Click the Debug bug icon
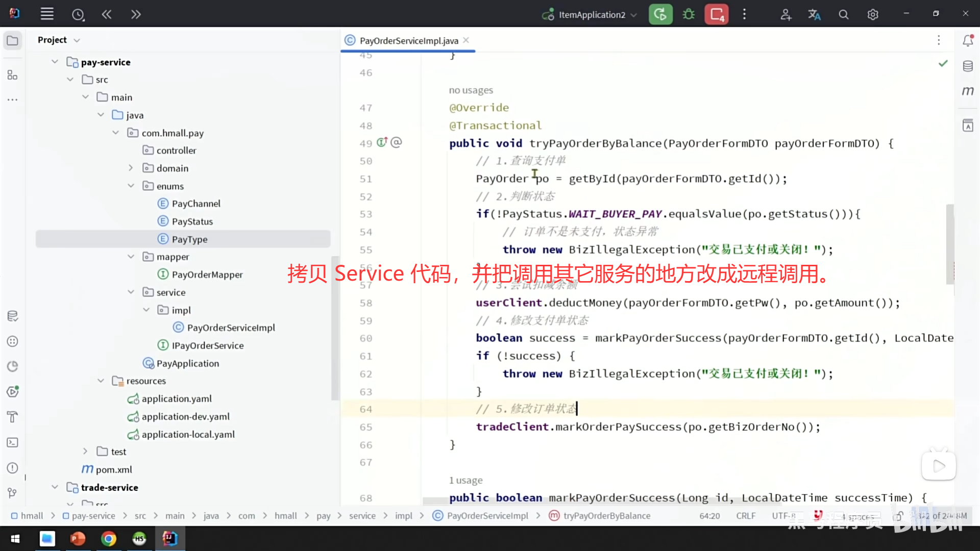This screenshot has width=980, height=551. (689, 14)
